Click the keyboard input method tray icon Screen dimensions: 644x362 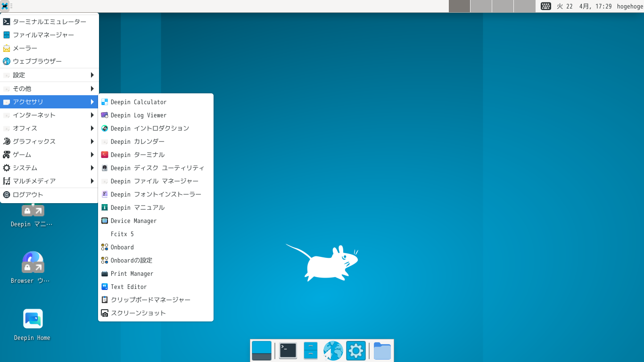pyautogui.click(x=546, y=6)
